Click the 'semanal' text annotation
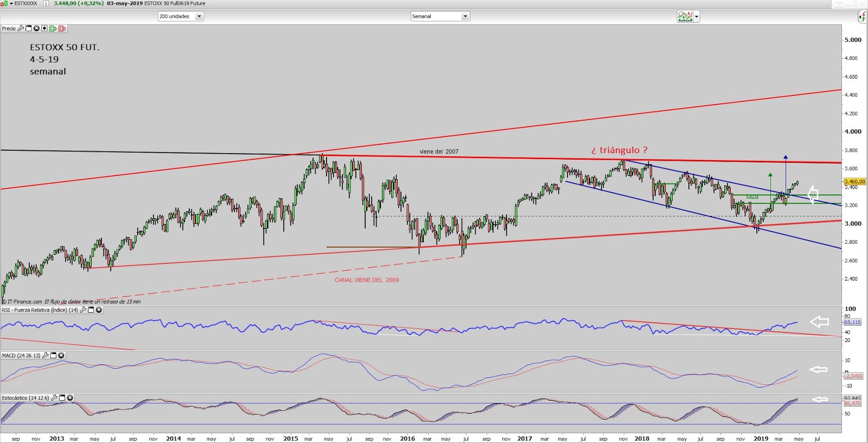The image size is (868, 443). point(48,72)
